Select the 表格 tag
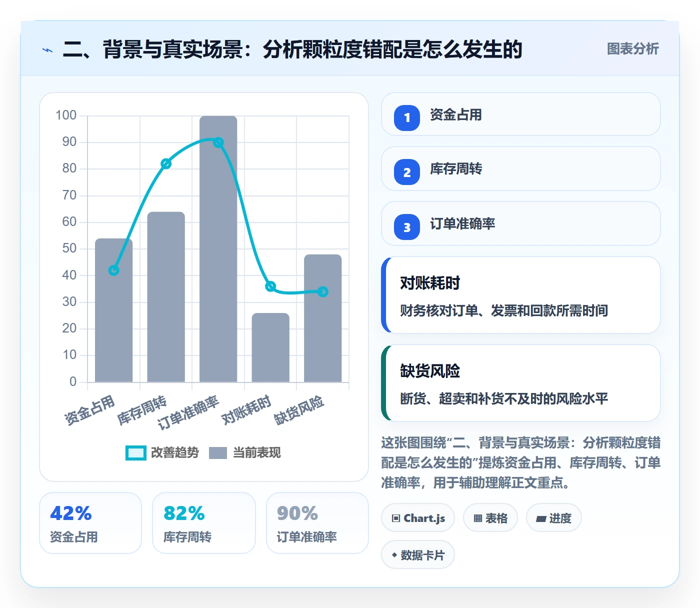 coord(490,518)
